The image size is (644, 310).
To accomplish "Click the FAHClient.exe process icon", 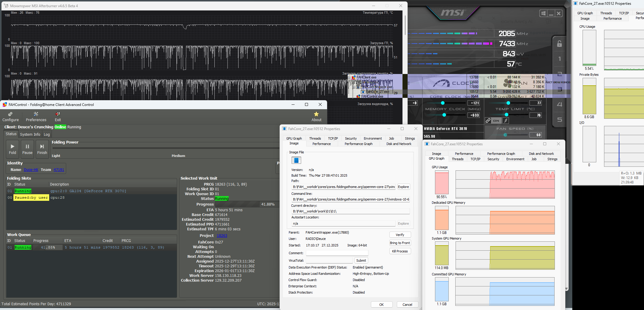I will 354,77.
